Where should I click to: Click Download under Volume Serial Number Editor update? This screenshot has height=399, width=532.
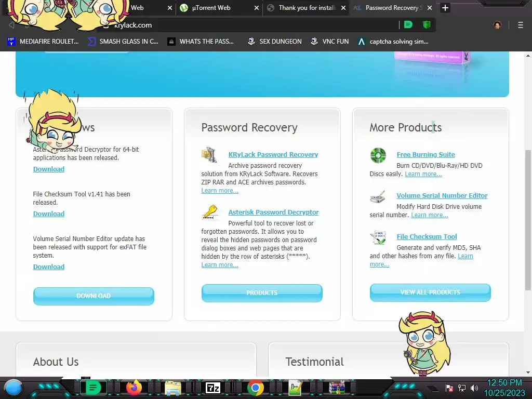coord(48,267)
